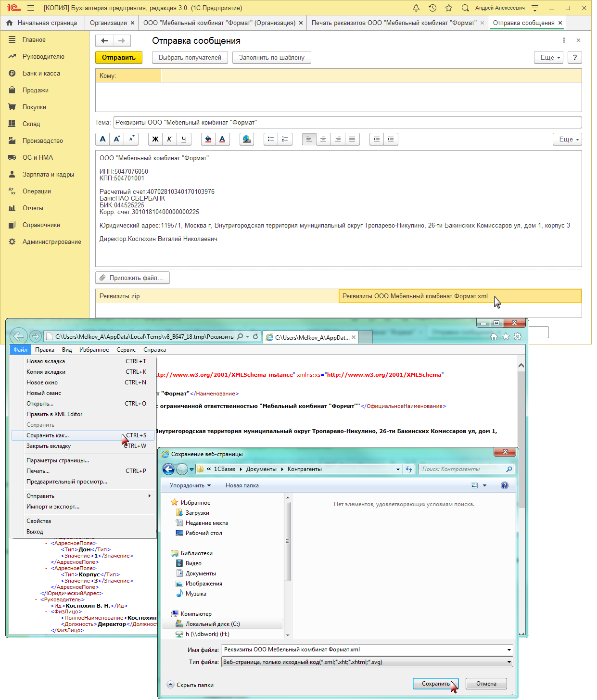Image resolution: width=597 pixels, height=700 pixels.
Task: Click Скрыть папки toggle
Action: pyautogui.click(x=191, y=685)
